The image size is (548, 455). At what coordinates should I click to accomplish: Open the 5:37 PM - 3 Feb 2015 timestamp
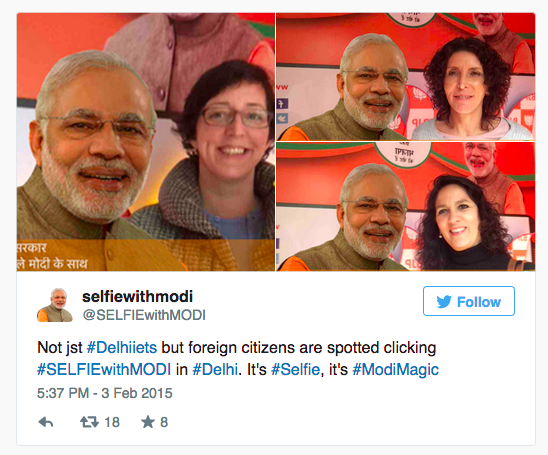pos(104,393)
